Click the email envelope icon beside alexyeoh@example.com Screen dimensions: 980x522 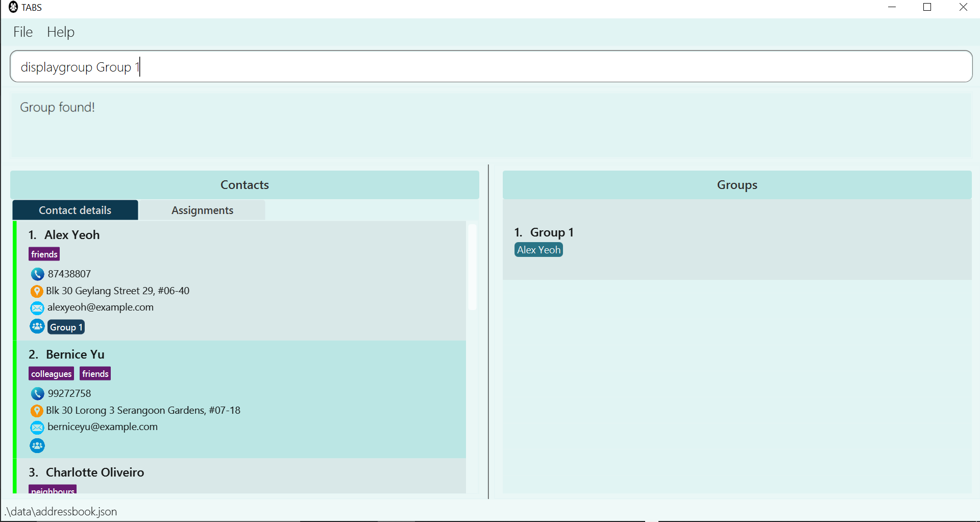[x=37, y=307]
